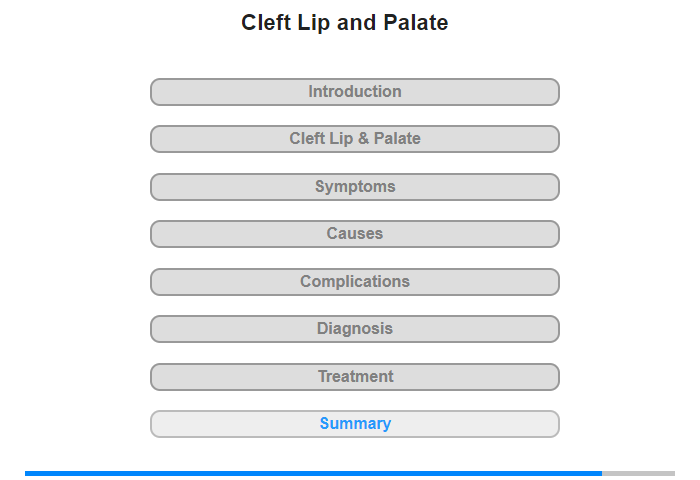700x480 pixels.
Task: Choose Symptoms from the section menu
Action: (x=355, y=187)
